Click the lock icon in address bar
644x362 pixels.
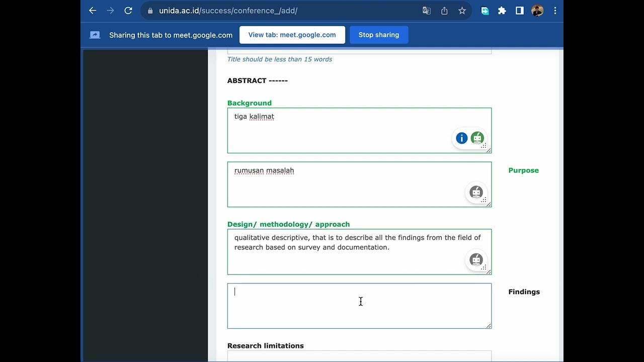point(150,11)
